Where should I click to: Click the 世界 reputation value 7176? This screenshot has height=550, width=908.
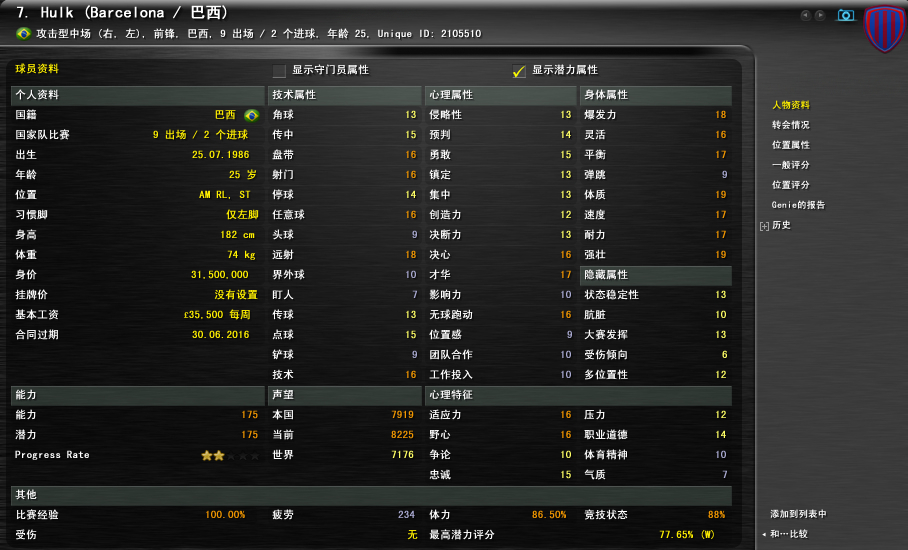402,454
